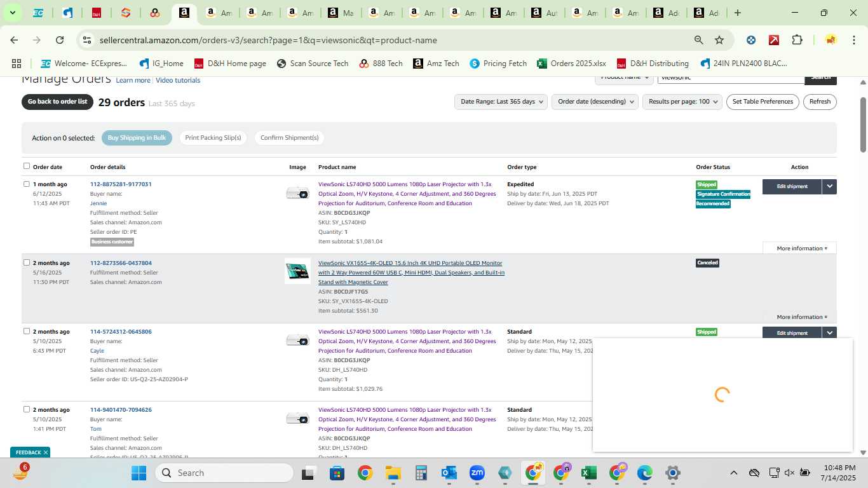Viewport: 868px width, 488px height.
Task: Click Buy Shipping in Bulk
Action: pyautogui.click(x=137, y=138)
